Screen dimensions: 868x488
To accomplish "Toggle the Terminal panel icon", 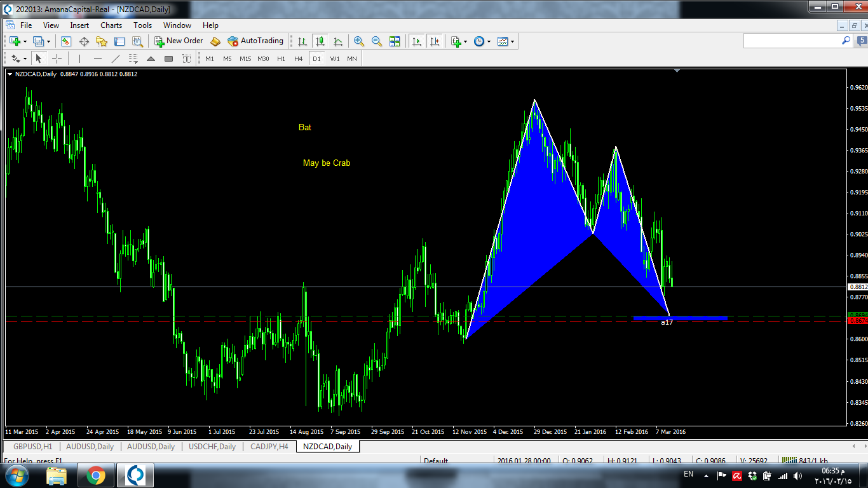I will (x=119, y=41).
